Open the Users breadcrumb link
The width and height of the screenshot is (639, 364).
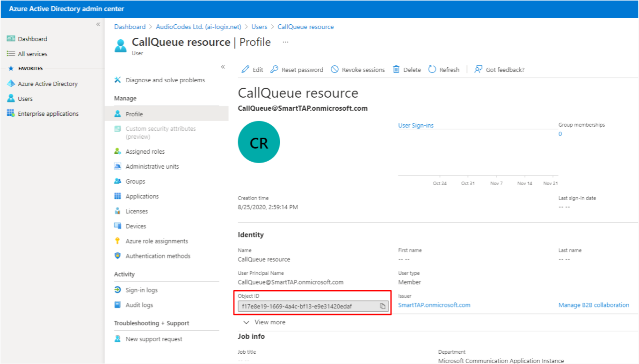tap(259, 27)
